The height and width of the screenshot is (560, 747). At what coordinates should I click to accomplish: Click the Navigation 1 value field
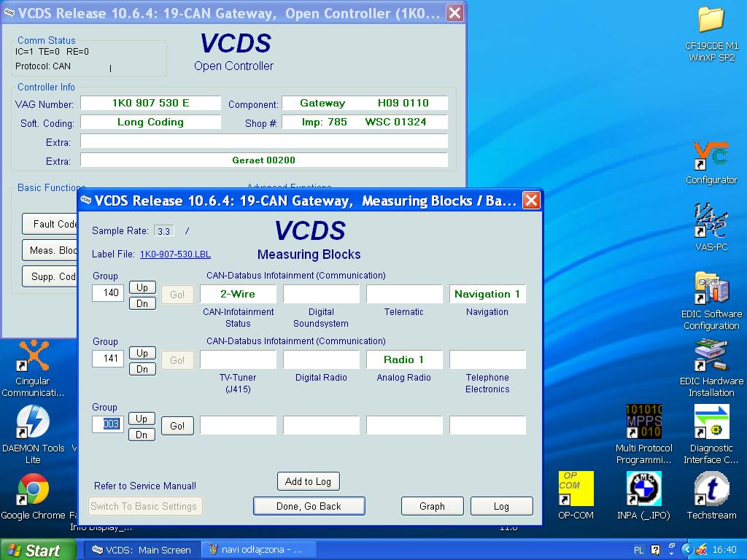coord(487,294)
